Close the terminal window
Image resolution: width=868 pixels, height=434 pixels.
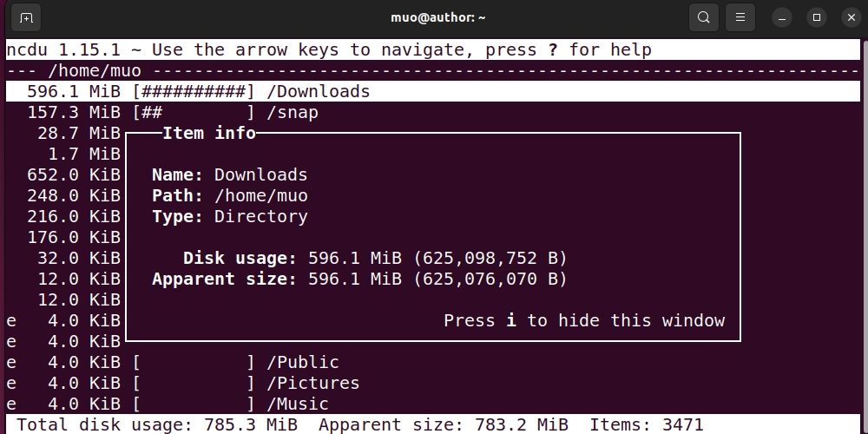[851, 17]
